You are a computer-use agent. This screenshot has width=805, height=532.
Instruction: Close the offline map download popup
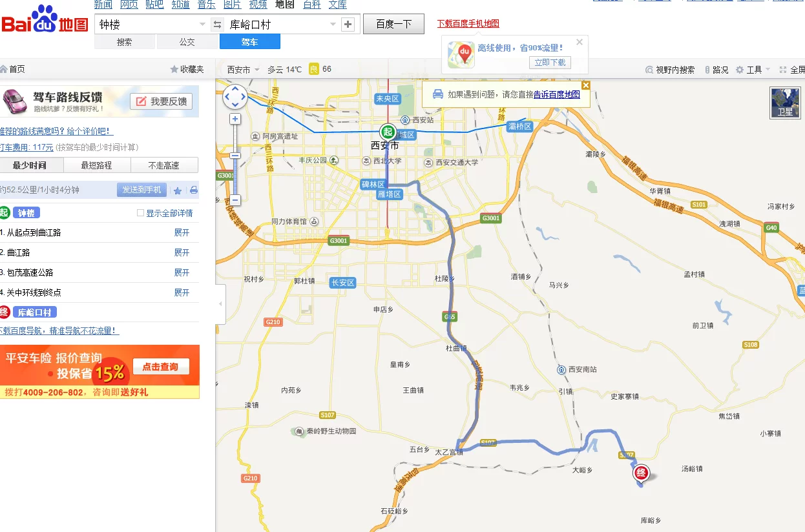[x=580, y=42]
